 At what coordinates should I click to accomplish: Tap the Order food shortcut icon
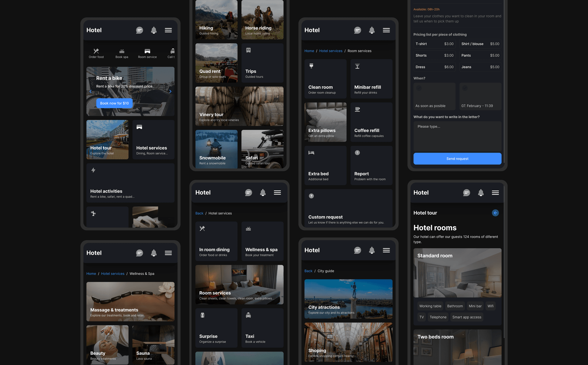(x=96, y=51)
